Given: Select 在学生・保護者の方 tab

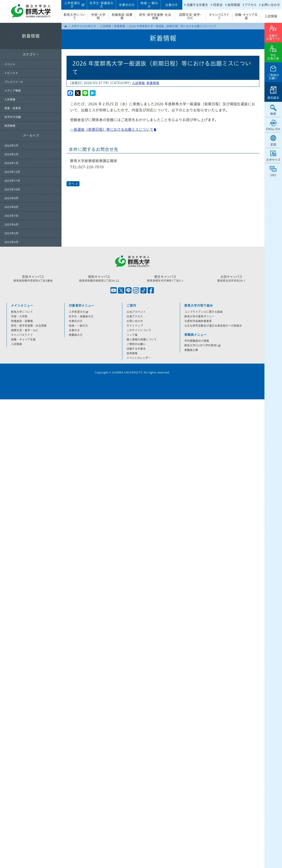Looking at the screenshot, I should click(x=101, y=5).
